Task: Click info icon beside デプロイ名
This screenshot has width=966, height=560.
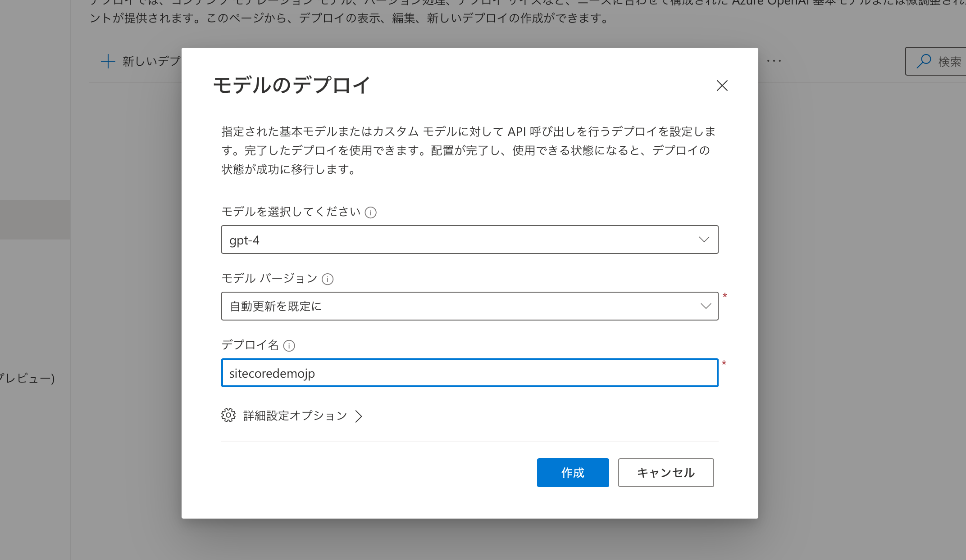Action: click(289, 346)
